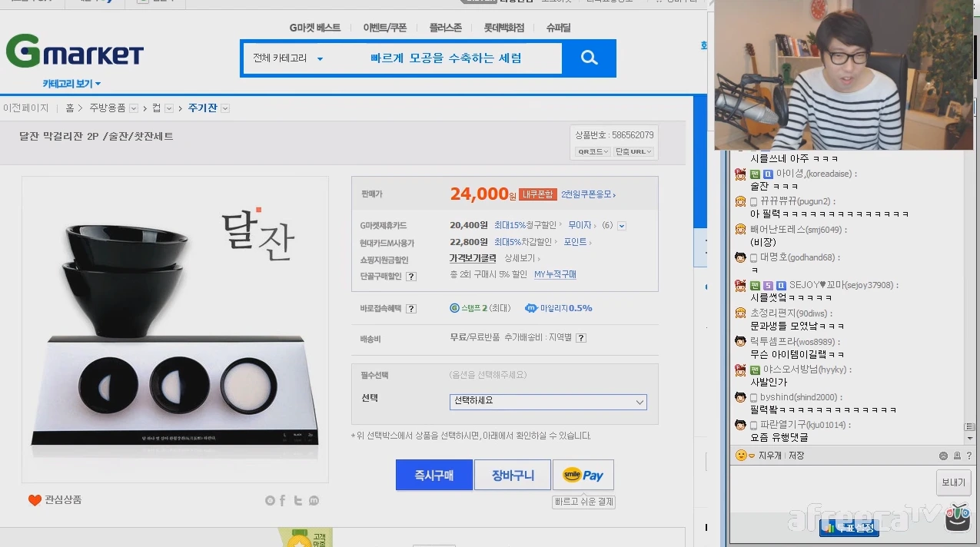This screenshot has height=547, width=980.
Task: Open the chat emoticon picker smiley
Action: click(741, 456)
